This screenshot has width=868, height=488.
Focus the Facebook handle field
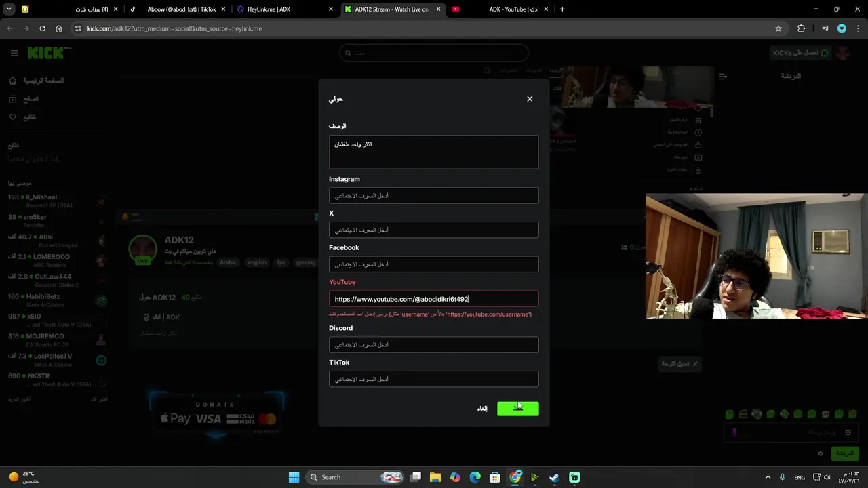pos(433,264)
